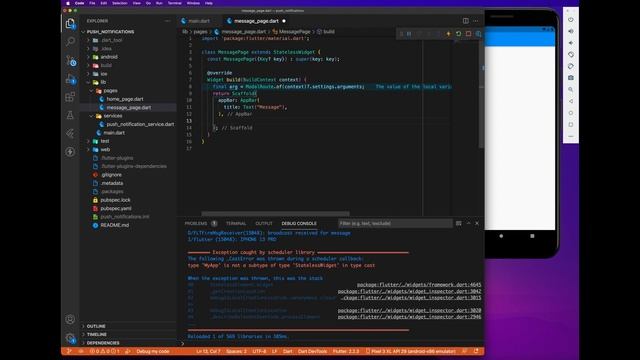Take an emulator screenshot with camera icon
Image resolution: width=640 pixels, height=360 pixels.
(571, 78)
